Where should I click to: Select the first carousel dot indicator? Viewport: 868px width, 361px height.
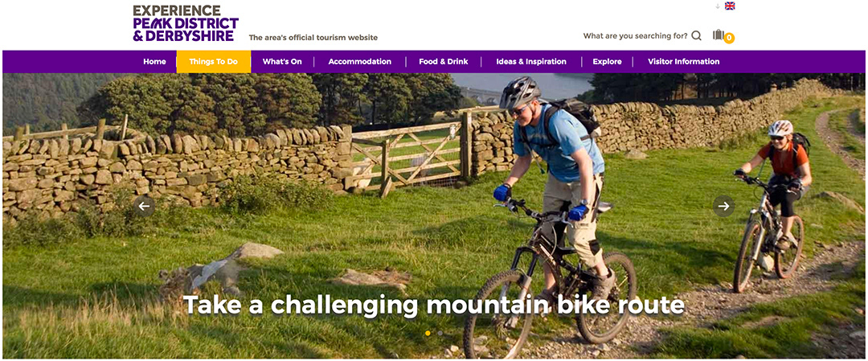point(428,334)
